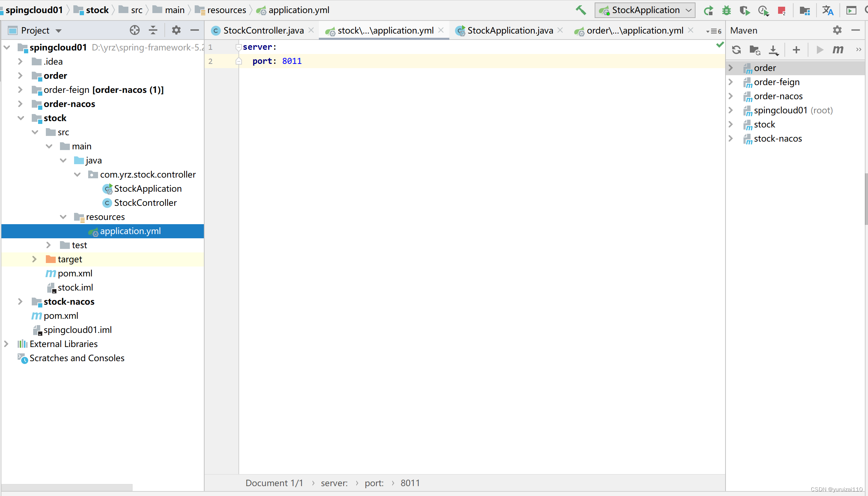Click the Locate opened file target icon

click(x=134, y=30)
